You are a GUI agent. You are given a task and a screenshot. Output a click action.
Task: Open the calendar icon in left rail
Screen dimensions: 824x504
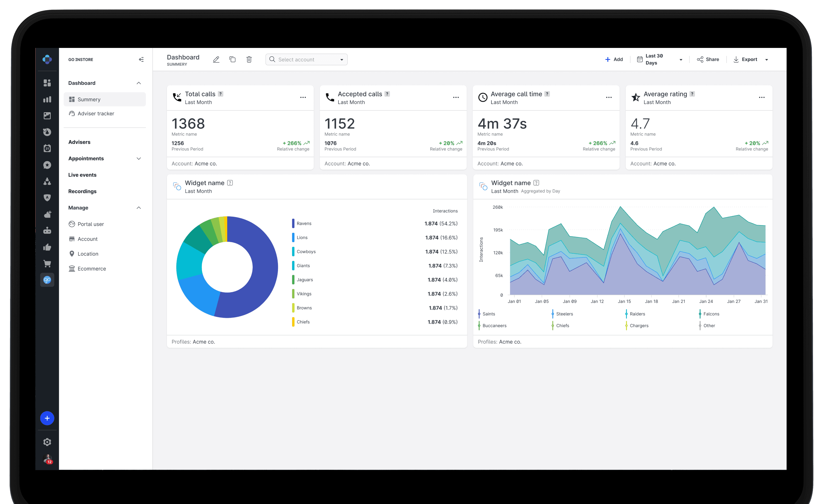47,148
